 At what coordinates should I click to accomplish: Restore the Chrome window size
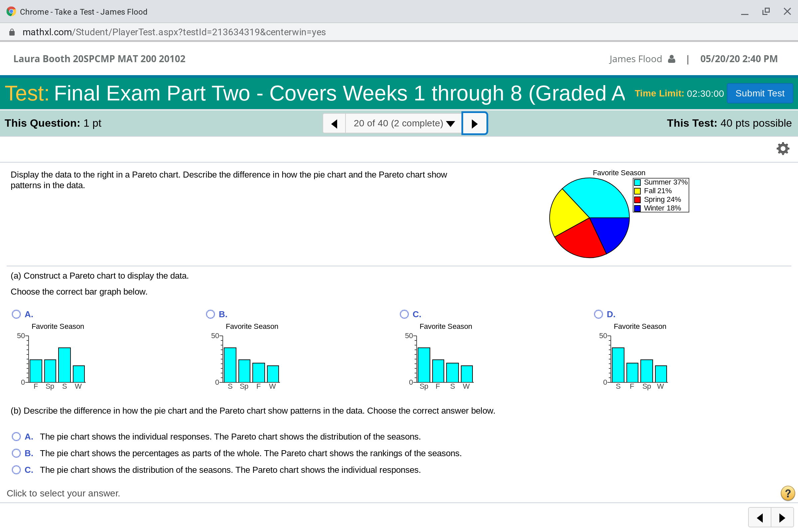(x=766, y=12)
